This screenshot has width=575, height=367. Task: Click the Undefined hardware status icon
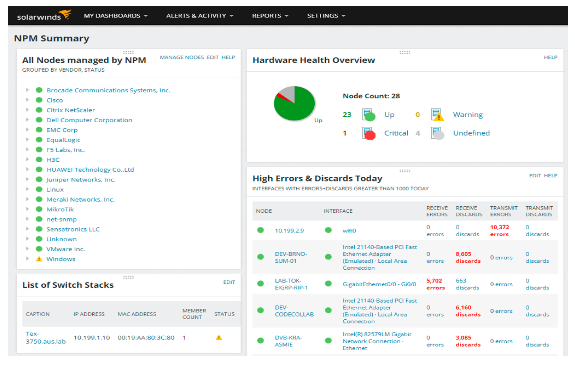click(437, 133)
